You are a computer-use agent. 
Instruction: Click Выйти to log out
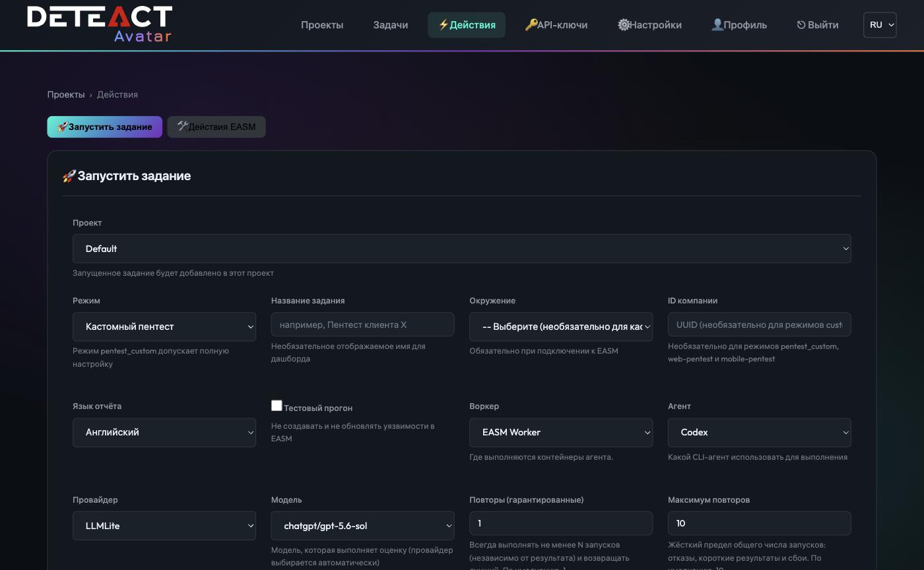click(818, 25)
